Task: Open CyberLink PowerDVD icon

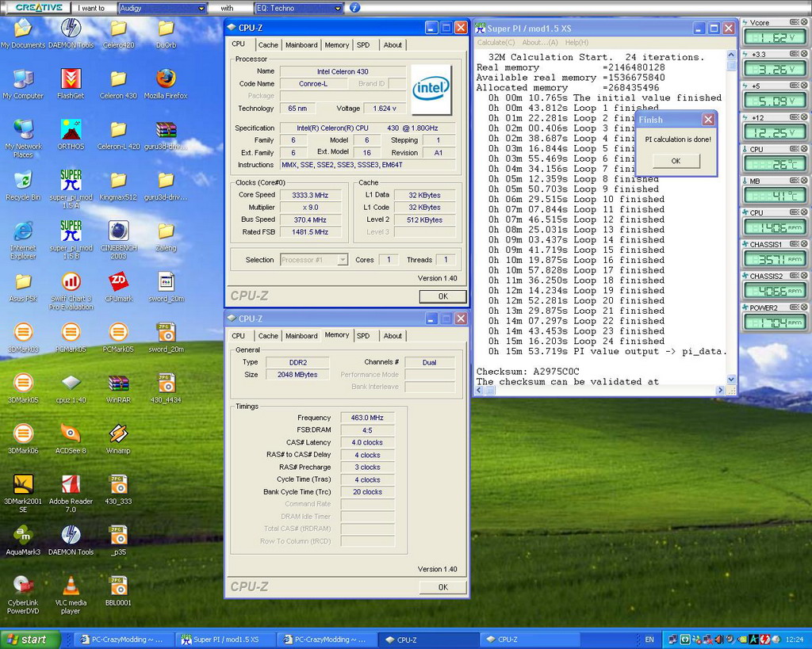Action: pyautogui.click(x=23, y=594)
